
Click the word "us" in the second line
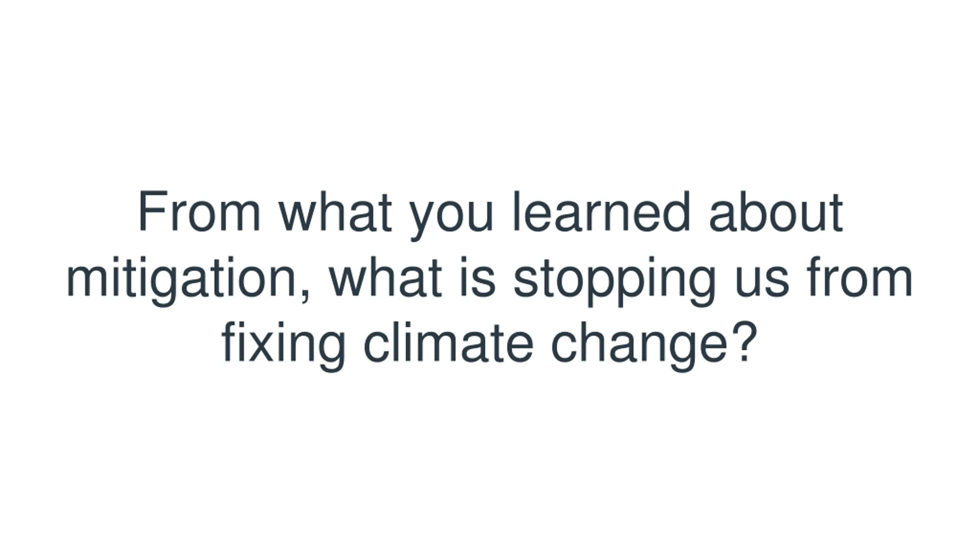tap(762, 282)
